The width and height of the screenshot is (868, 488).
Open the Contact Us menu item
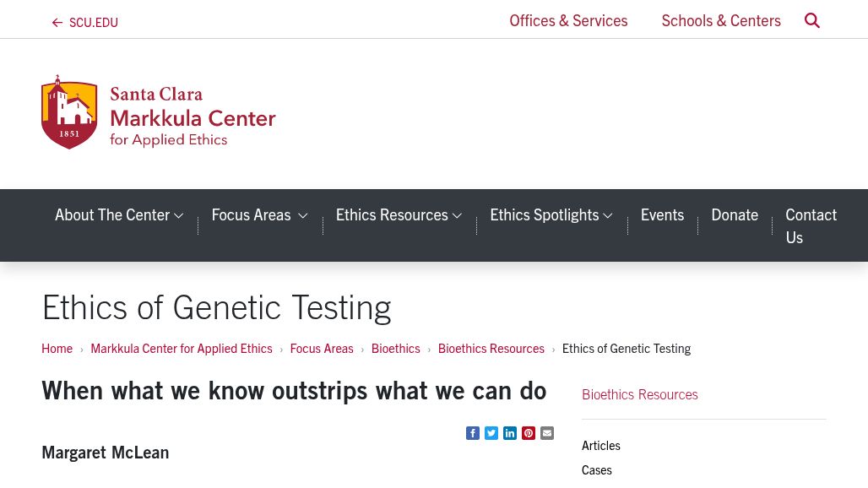(x=811, y=225)
